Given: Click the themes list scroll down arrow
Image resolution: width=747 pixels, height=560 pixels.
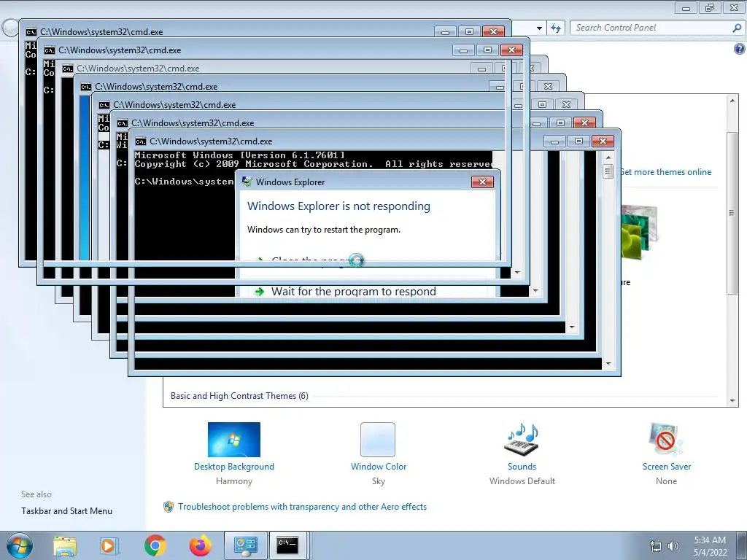Looking at the screenshot, I should click(x=732, y=402).
